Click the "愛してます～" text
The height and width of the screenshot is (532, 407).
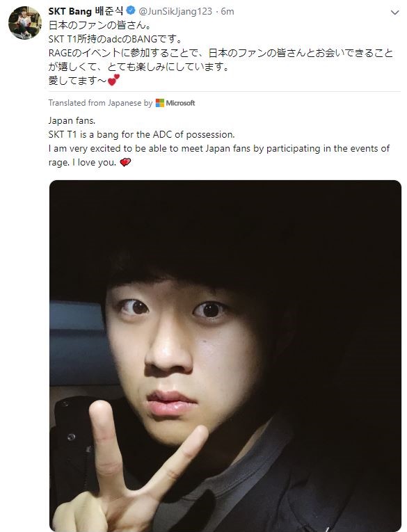78,81
